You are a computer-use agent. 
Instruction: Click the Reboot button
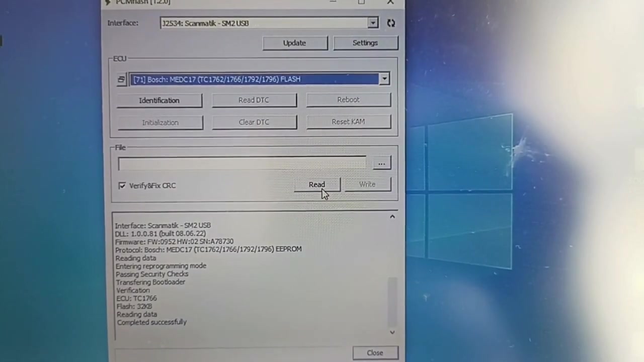tap(349, 100)
